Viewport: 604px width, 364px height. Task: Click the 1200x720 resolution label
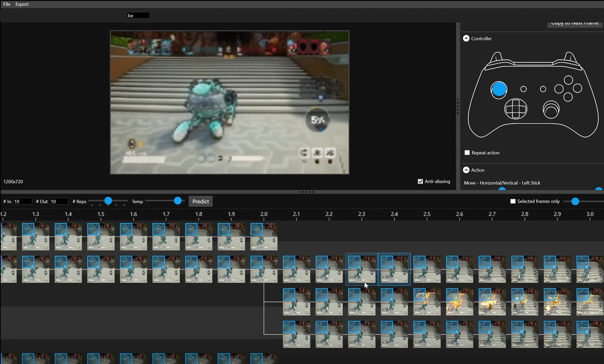(x=13, y=182)
